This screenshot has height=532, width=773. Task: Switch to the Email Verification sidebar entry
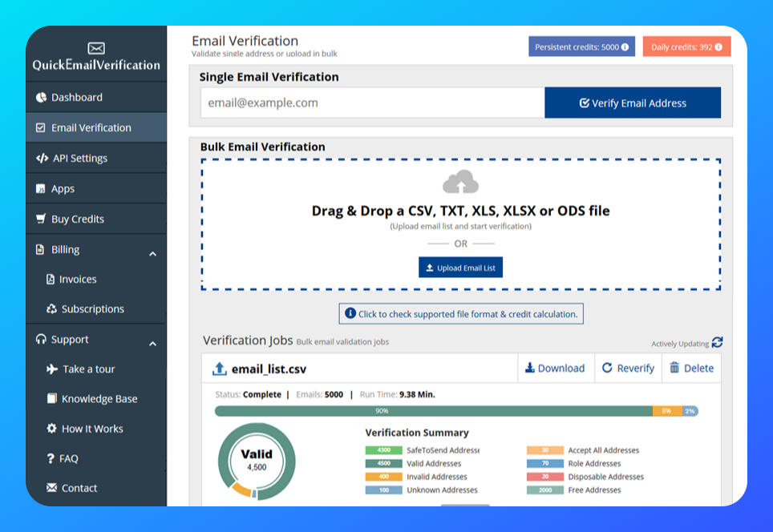(91, 127)
